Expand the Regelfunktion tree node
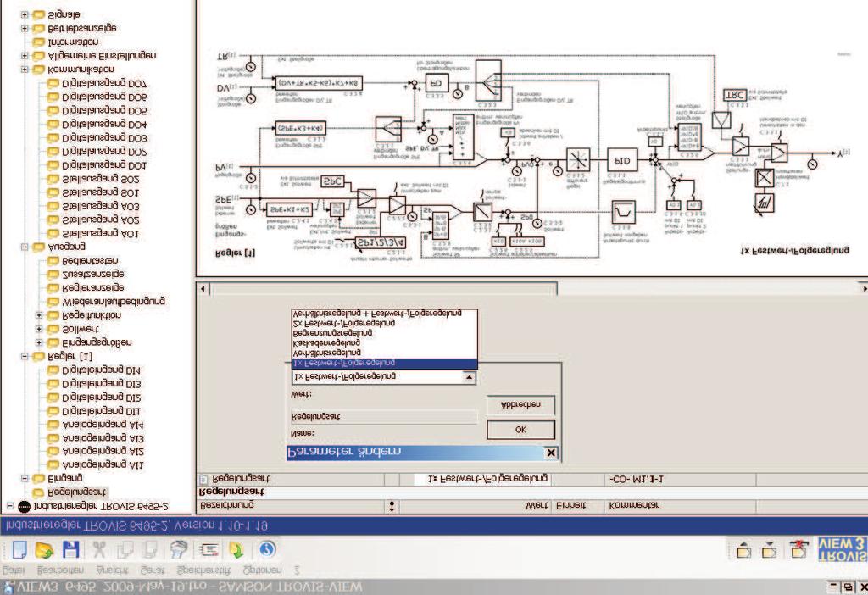This screenshot has height=595, width=868. pos(39,315)
